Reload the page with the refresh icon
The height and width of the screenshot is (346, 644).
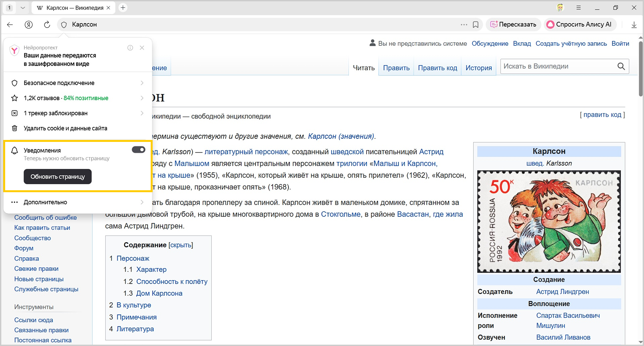pyautogui.click(x=47, y=25)
